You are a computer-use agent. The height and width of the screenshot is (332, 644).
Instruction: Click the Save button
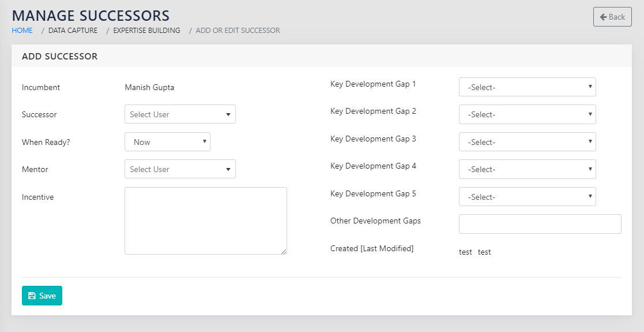tap(42, 296)
